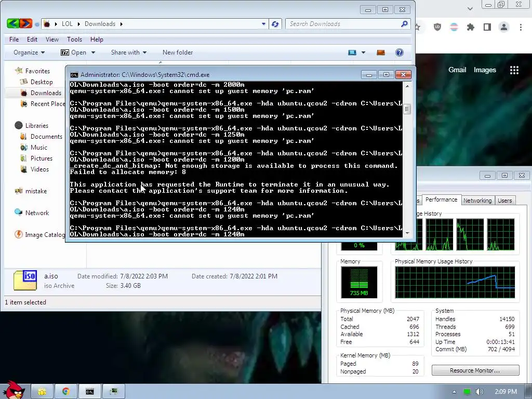Open the Organize dropdown
This screenshot has height=399, width=532.
(x=29, y=52)
